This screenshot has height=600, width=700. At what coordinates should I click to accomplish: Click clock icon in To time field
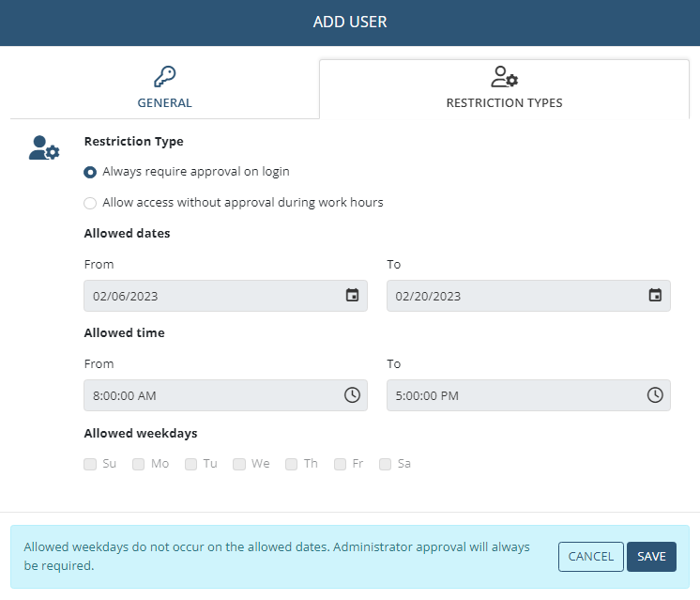[x=655, y=395]
